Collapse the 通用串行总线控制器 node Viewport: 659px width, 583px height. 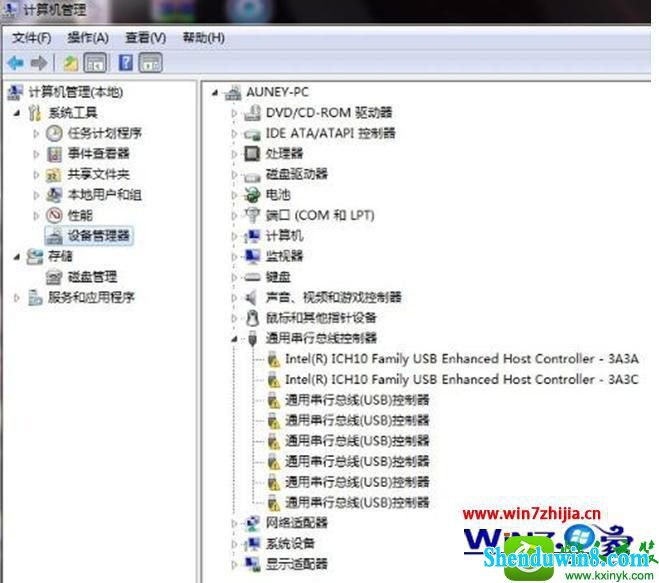pos(235,339)
